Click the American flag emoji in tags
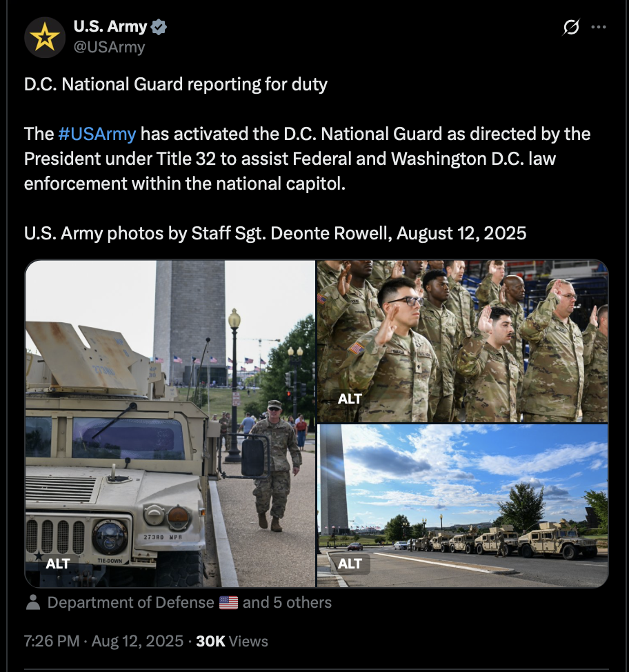 228,602
